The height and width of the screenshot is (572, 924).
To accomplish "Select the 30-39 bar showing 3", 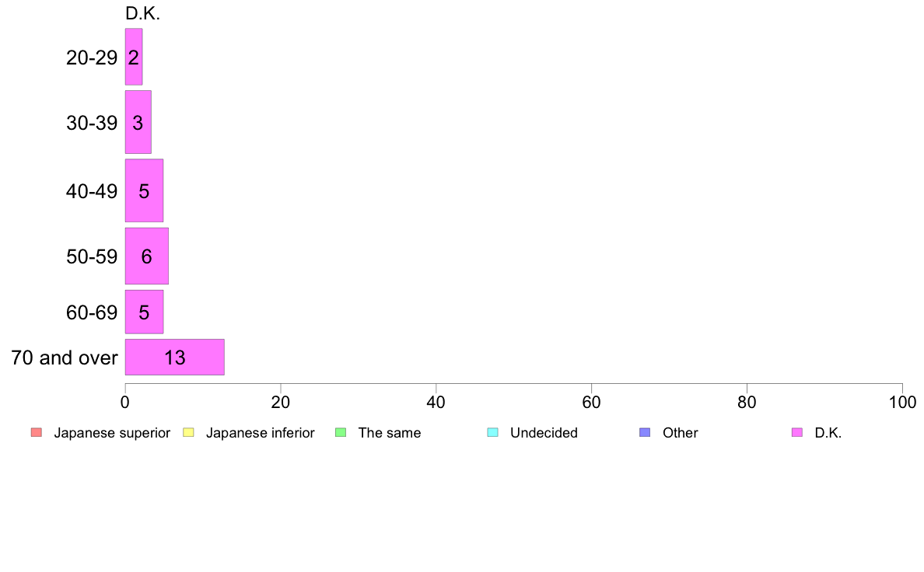I will (138, 122).
